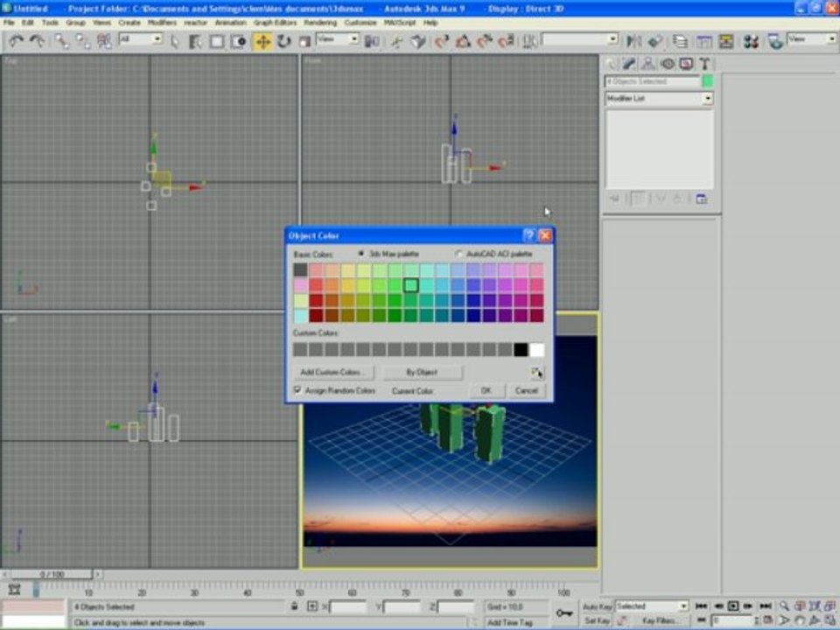This screenshot has width=840, height=630.
Task: Open the Rendering menu
Action: [x=320, y=22]
